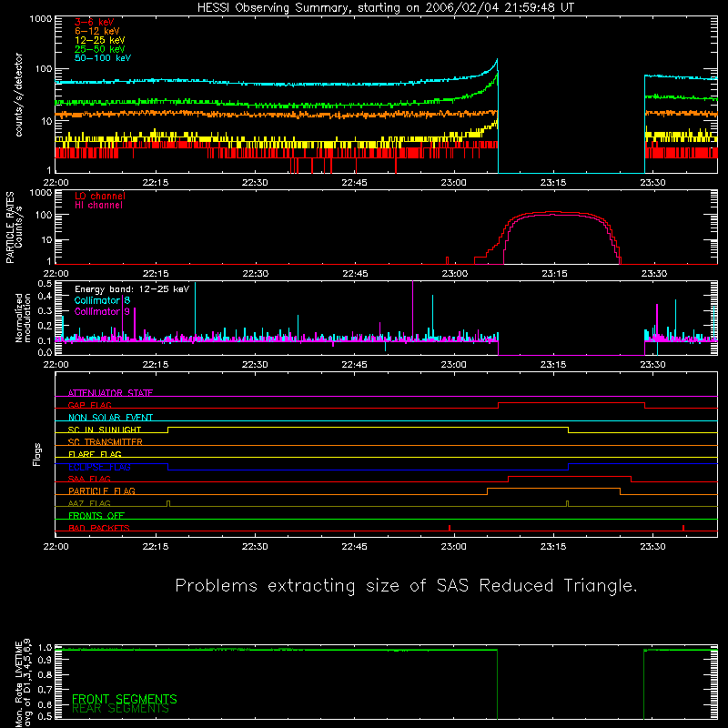Click the FLARE FLAG label
This screenshot has width=728, height=728.
coord(95,454)
